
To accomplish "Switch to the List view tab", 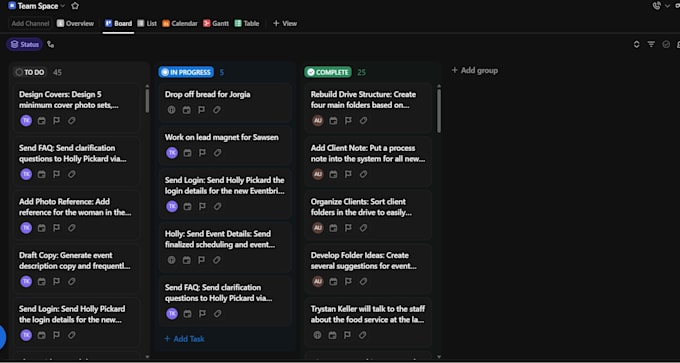I will pyautogui.click(x=147, y=23).
